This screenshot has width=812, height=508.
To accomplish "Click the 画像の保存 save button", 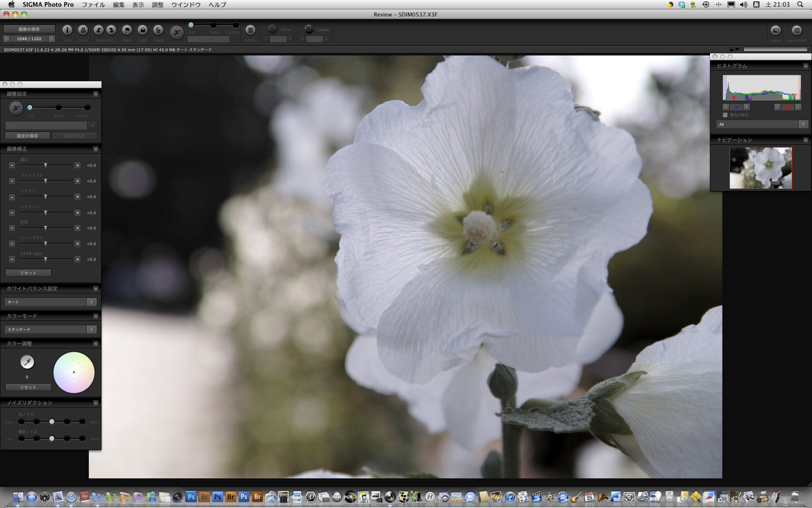I will (x=29, y=29).
